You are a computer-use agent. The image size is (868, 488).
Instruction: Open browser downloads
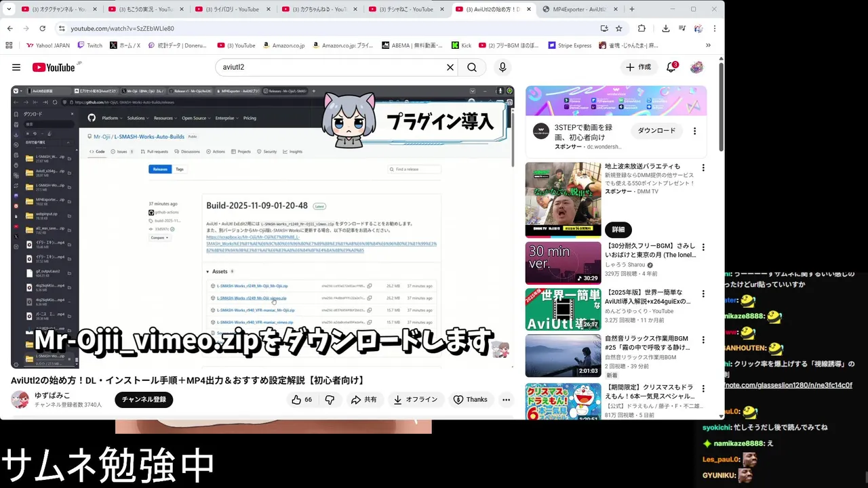tap(666, 28)
